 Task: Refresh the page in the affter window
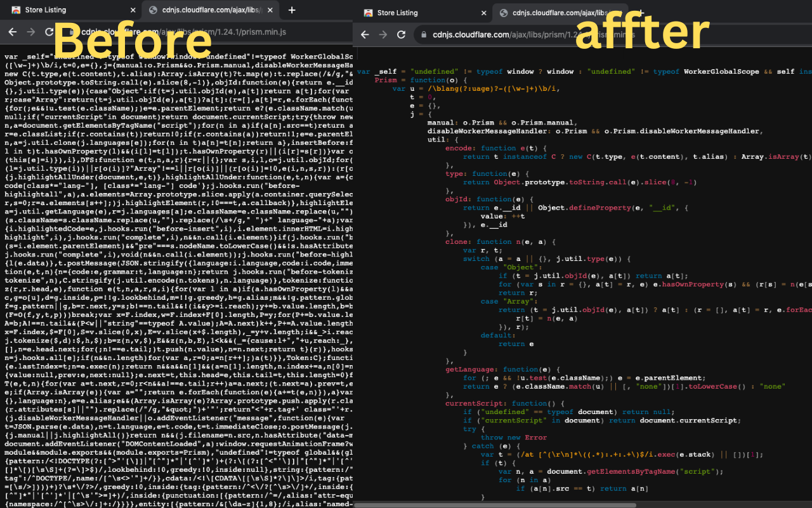(x=400, y=36)
